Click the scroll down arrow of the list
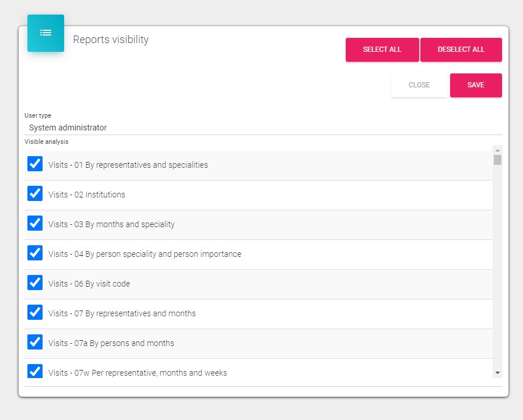 point(497,372)
